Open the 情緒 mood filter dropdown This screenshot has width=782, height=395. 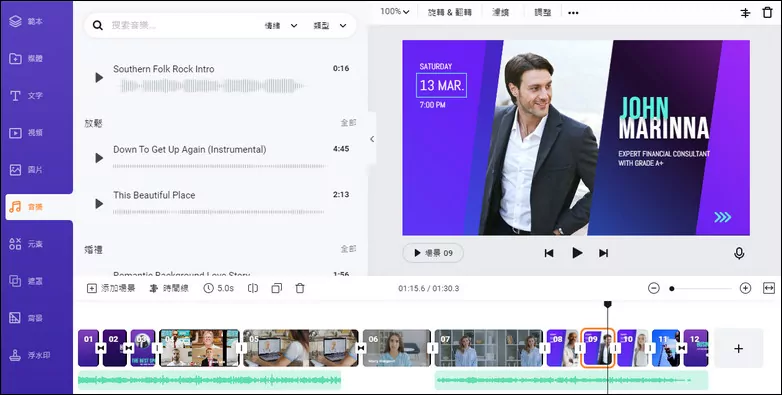[x=281, y=25]
